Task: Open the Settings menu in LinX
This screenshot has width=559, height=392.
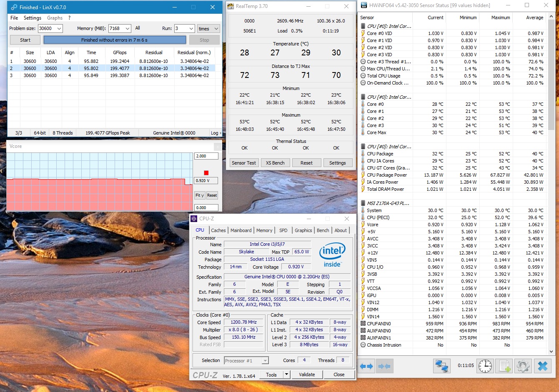Action: [x=33, y=18]
